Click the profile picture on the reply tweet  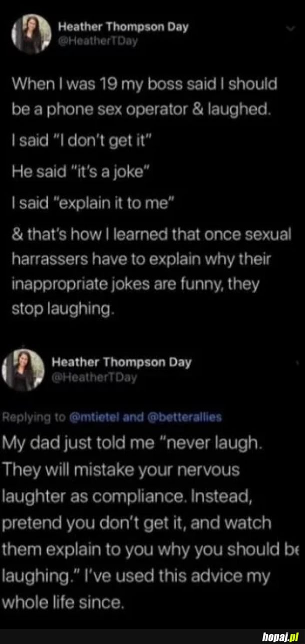(23, 369)
